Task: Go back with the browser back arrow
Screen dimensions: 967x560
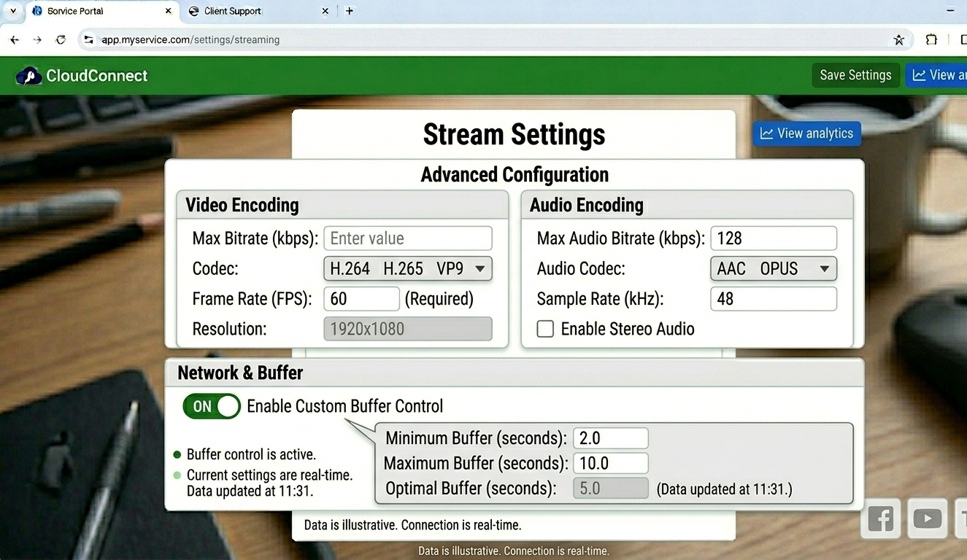Action: tap(15, 40)
